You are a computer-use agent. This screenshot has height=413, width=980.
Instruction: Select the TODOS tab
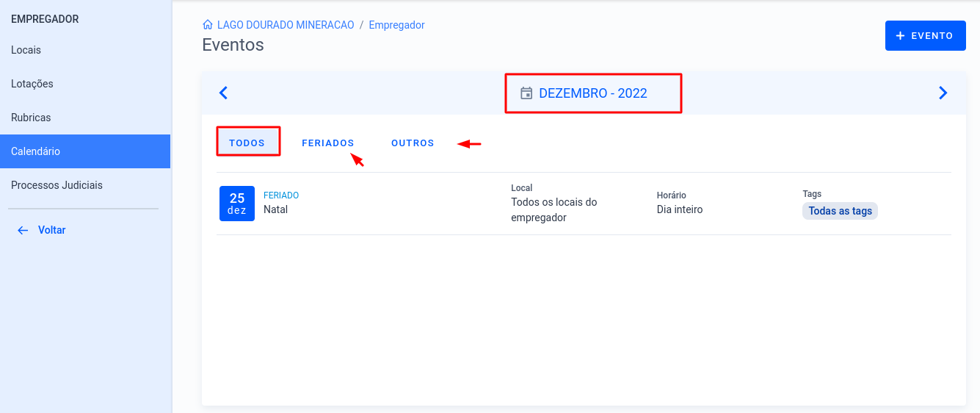click(x=247, y=143)
